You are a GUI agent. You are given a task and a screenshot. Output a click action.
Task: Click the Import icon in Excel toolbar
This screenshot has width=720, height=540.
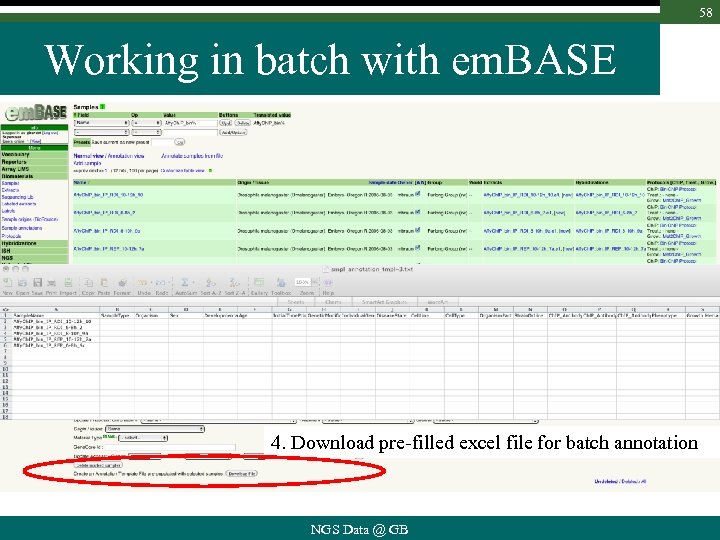coord(68,282)
